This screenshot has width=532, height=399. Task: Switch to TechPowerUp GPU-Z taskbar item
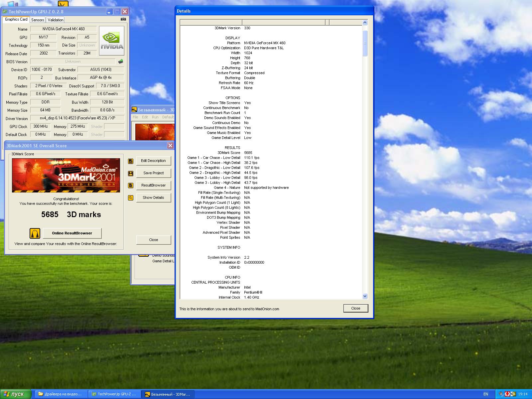click(114, 394)
